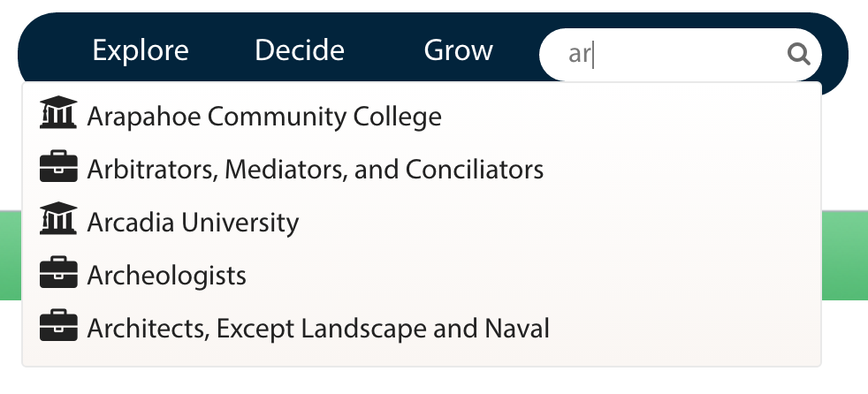This screenshot has width=868, height=394.
Task: Click the briefcase icon beside Arbitrators, Mediators
Action: click(58, 166)
